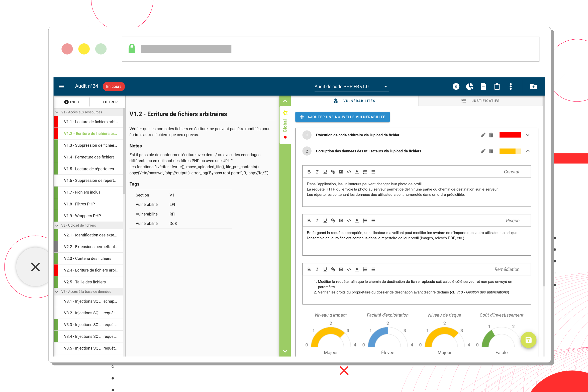
Task: Edit vulnerability 1 with the pencil icon
Action: point(483,135)
